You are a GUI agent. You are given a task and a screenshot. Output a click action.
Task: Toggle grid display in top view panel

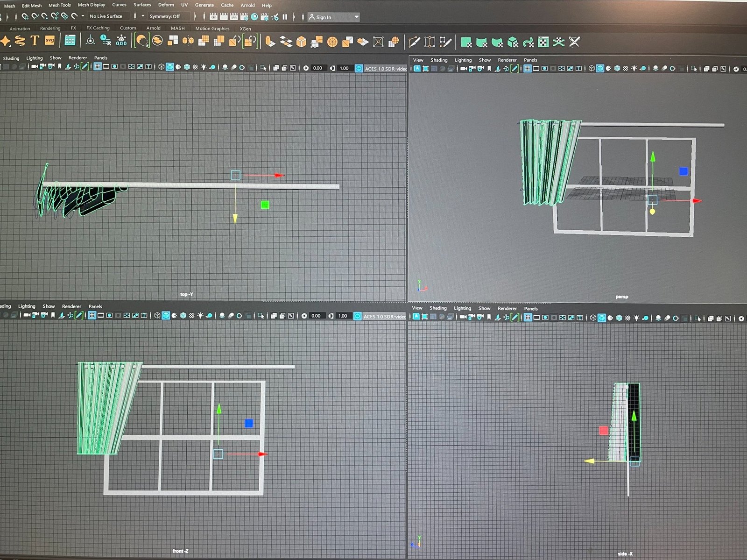(97, 67)
